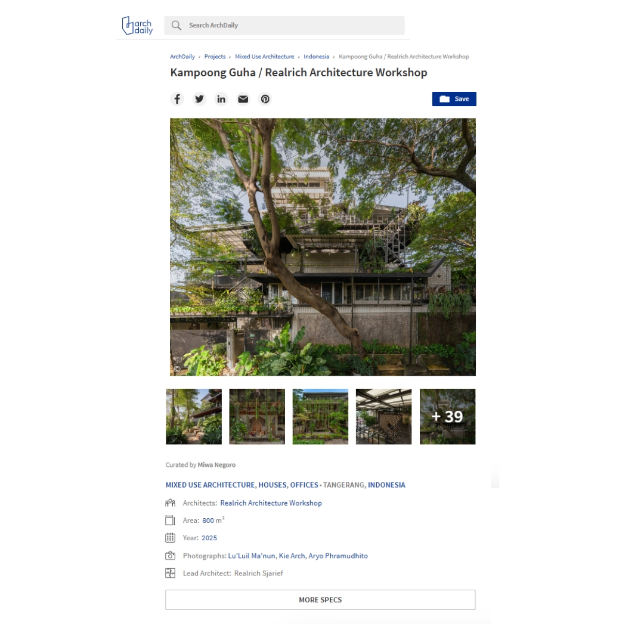
Task: View the first garden path thumbnail
Action: (194, 416)
